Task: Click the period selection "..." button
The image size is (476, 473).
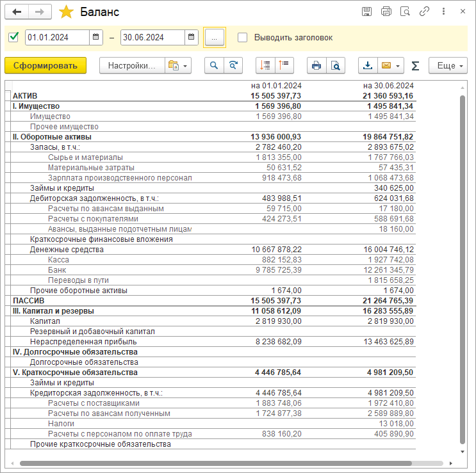Action: tap(215, 38)
